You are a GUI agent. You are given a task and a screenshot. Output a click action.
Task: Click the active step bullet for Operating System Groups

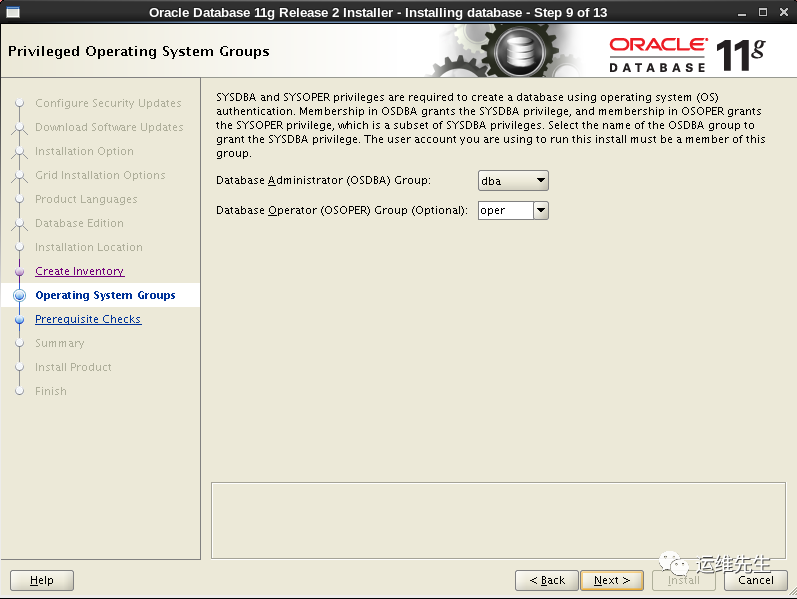tap(19, 295)
